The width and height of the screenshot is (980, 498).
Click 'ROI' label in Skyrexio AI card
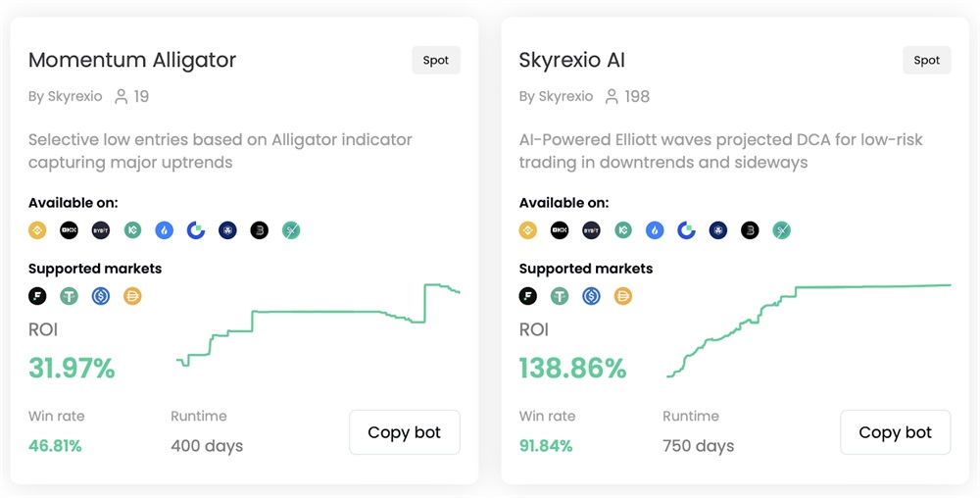[x=534, y=329]
